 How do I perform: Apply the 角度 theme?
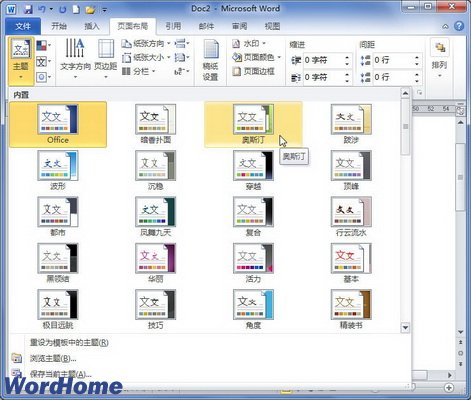(253, 310)
